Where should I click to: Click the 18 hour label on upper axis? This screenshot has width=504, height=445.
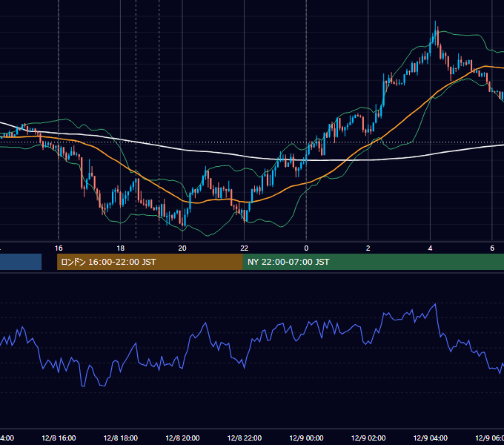tap(120, 248)
